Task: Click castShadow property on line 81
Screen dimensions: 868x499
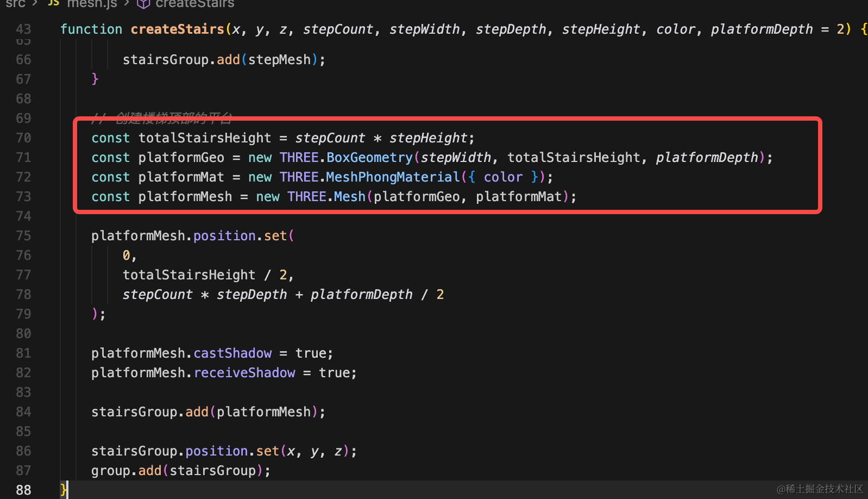Action: point(232,353)
